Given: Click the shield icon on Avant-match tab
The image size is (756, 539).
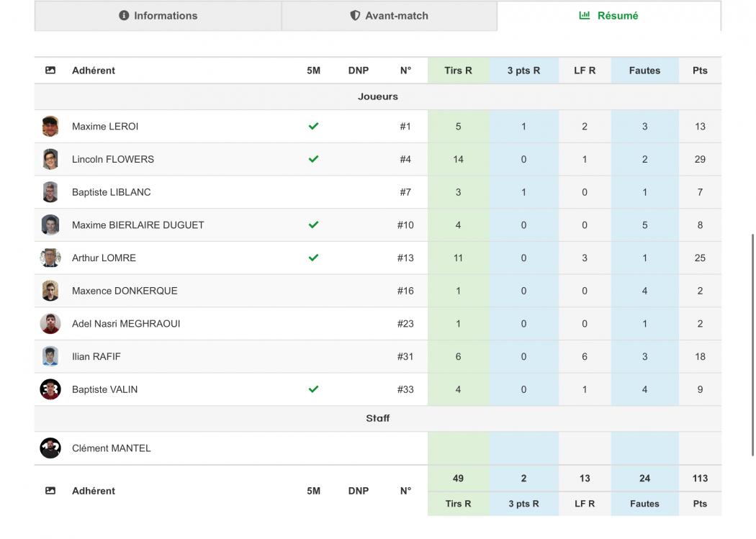Looking at the screenshot, I should [355, 15].
